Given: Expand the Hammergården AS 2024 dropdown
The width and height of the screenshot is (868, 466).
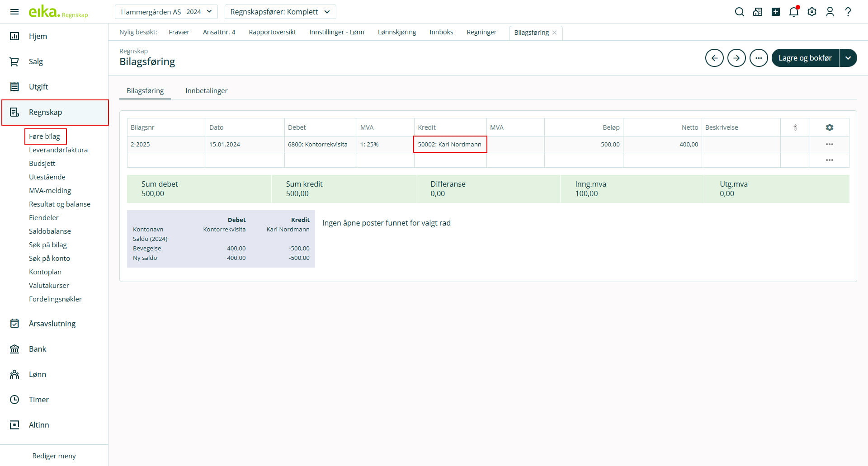Looking at the screenshot, I should 166,12.
